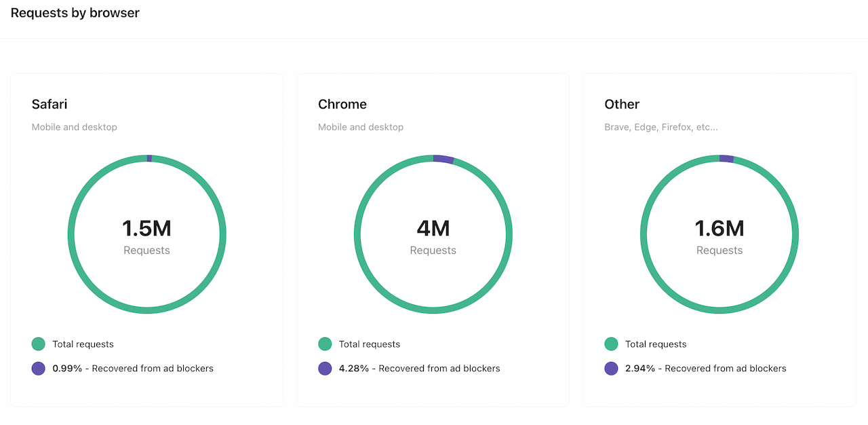This screenshot has height=425, width=868.
Task: Click the green Total requests dot under Chrome
Action: click(x=325, y=344)
